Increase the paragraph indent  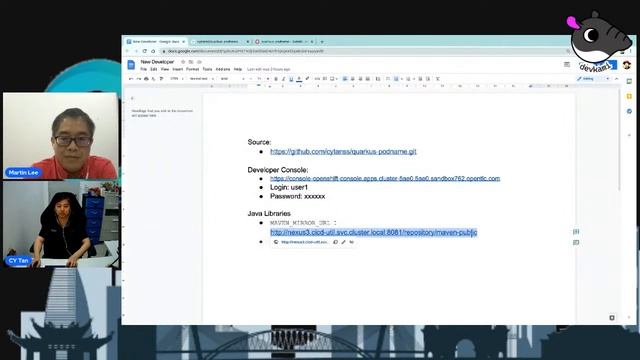pyautogui.click(x=428, y=78)
